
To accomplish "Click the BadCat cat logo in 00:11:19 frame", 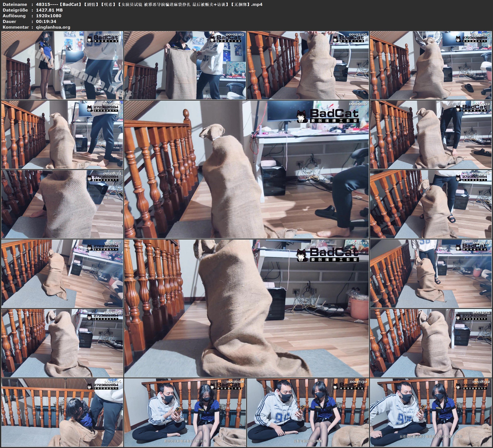I will click(302, 255).
